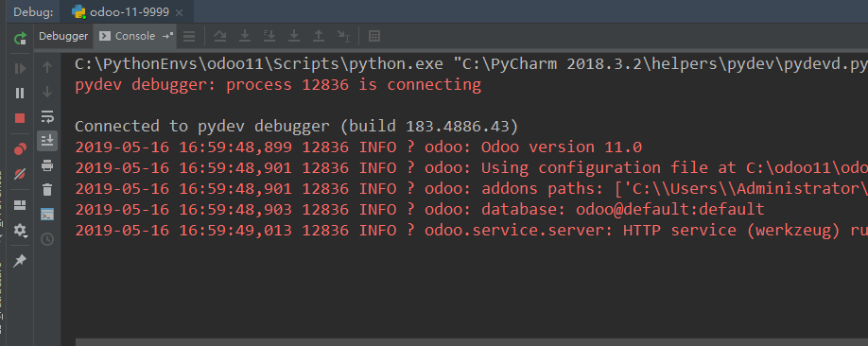Pause the running program

20,93
